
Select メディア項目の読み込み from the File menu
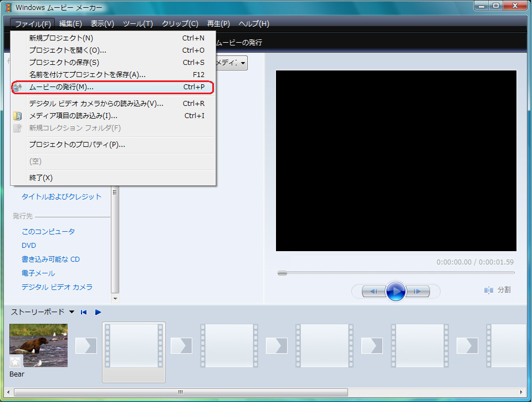point(73,116)
